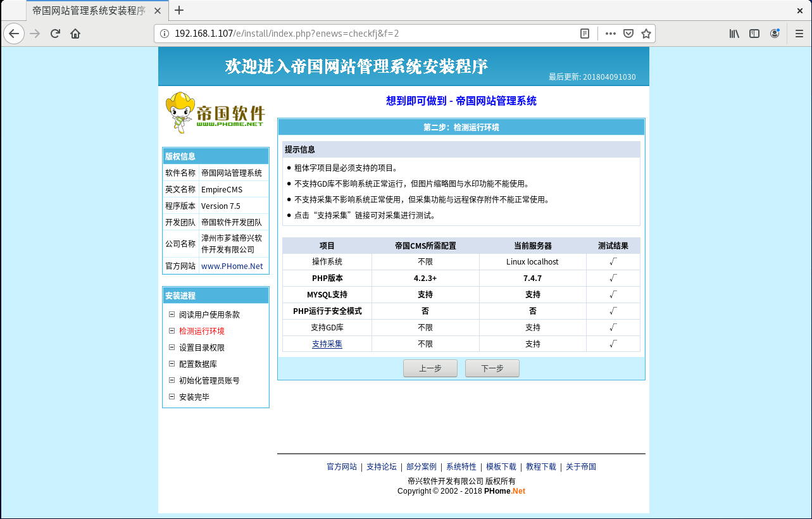Open Firefox account avatar icon
Image resolution: width=812 pixels, height=519 pixels.
point(775,34)
